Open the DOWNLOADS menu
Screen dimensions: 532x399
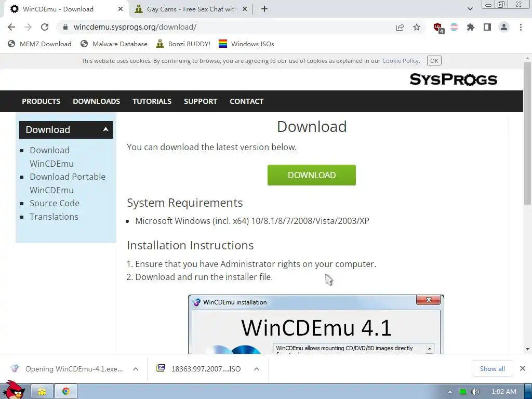pos(96,101)
